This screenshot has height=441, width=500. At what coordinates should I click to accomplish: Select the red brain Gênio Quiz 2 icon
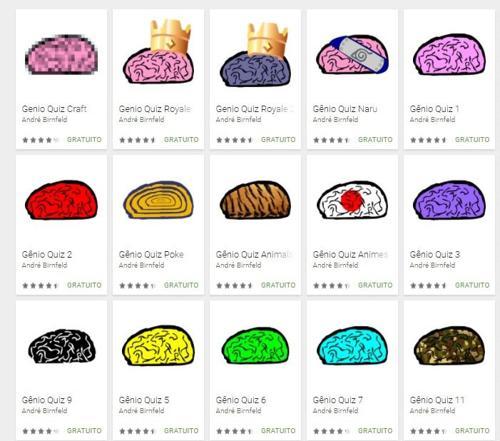(62, 200)
